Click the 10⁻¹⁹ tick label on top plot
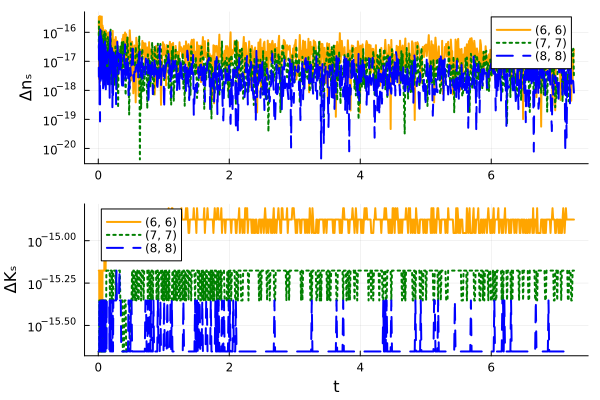600x400 pixels. click(60, 119)
